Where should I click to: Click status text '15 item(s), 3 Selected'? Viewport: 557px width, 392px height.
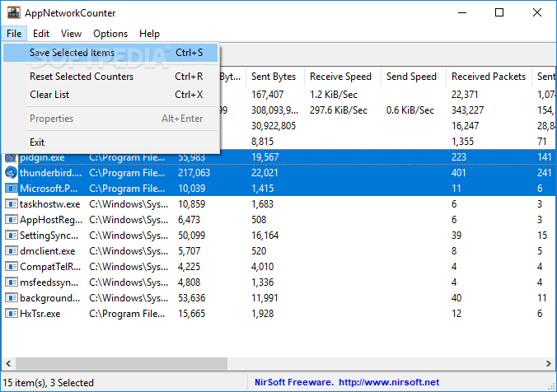(49, 383)
